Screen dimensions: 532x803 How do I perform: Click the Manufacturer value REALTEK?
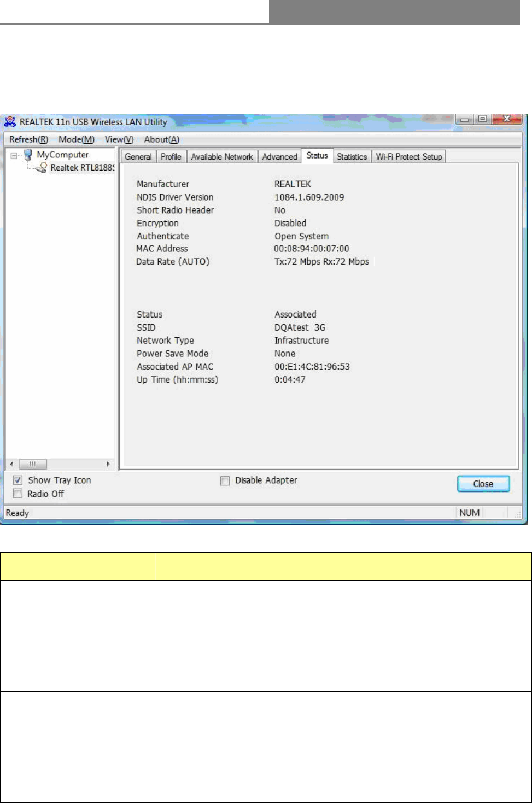pyautogui.click(x=293, y=184)
